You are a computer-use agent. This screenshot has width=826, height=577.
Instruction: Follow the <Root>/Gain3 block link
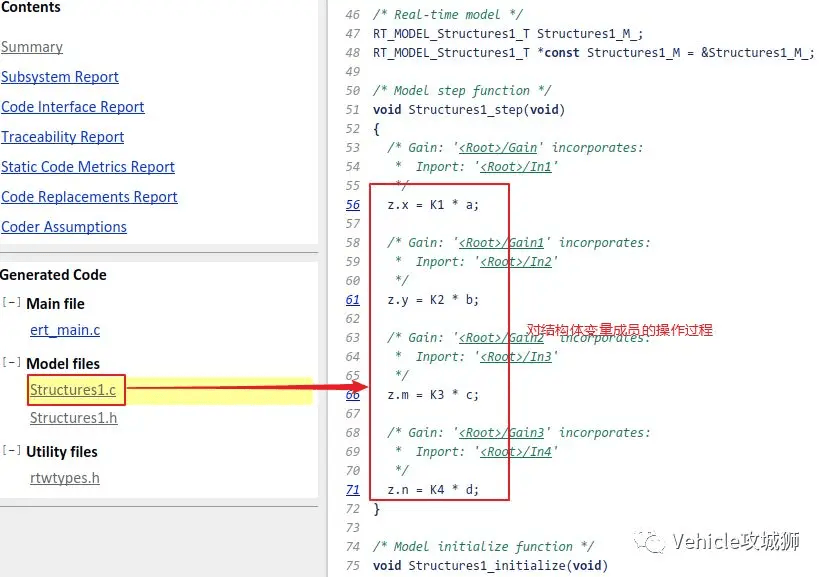tap(502, 433)
